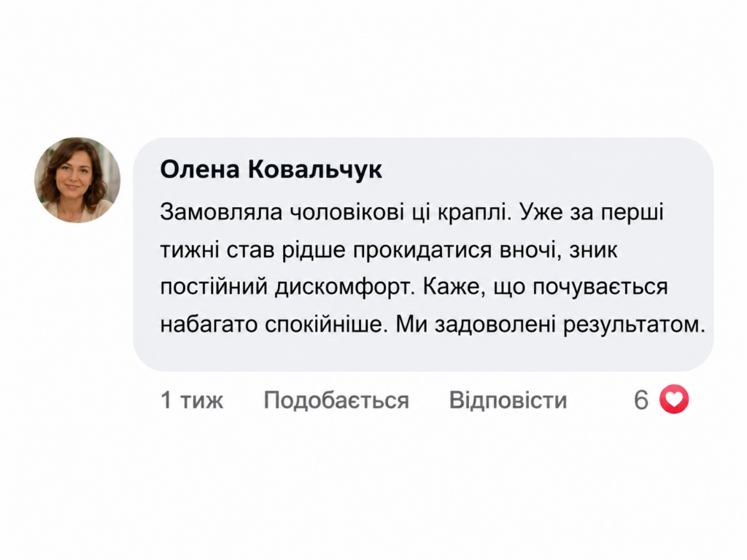Click the surname Ковальчук in the header
Image resolution: width=747 pixels, height=560 pixels.
tap(315, 171)
